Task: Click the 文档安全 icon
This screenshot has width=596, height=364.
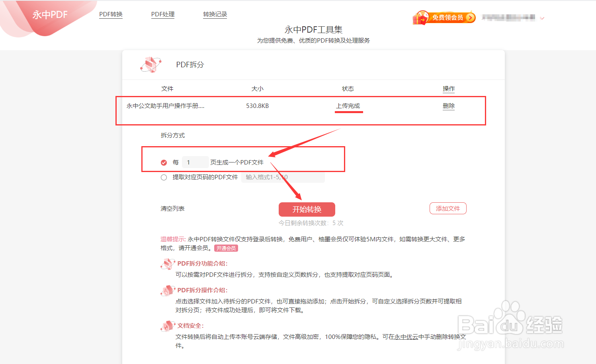Action: [168, 326]
